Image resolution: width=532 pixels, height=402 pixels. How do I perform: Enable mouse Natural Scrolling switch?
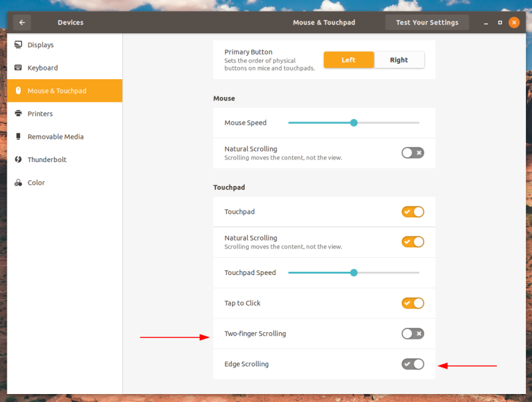click(x=412, y=153)
